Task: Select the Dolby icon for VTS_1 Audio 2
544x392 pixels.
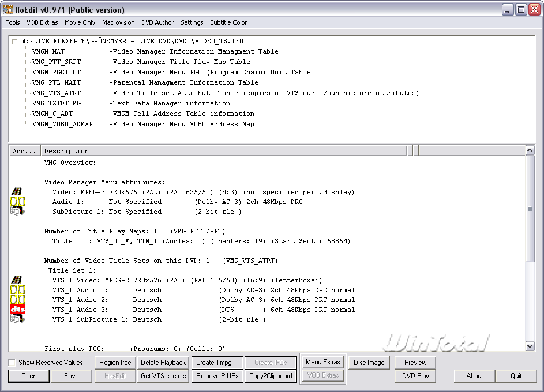Action: 17,300
